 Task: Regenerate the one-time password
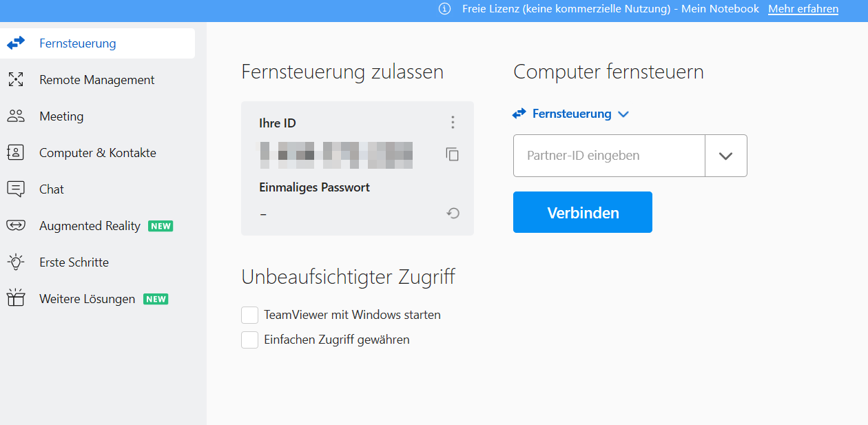click(453, 214)
